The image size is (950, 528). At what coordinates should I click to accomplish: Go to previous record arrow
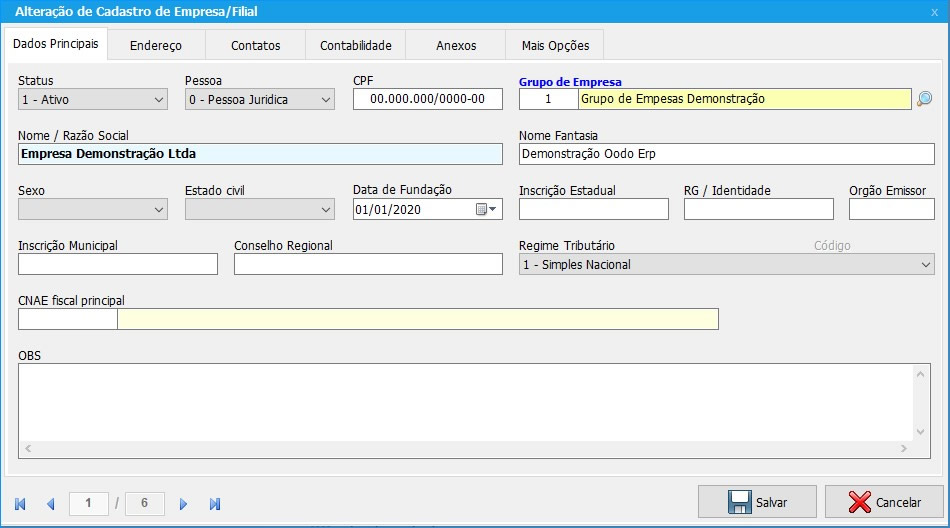click(51, 504)
